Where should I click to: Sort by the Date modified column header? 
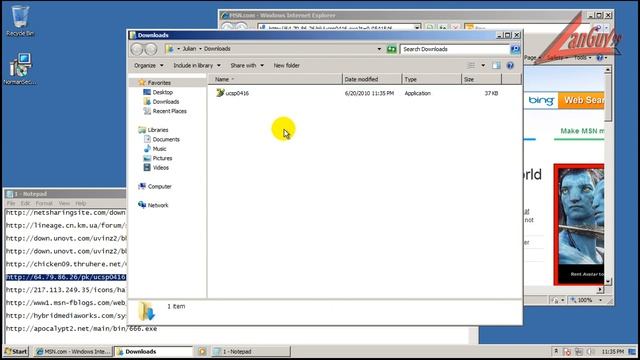pyautogui.click(x=372, y=79)
